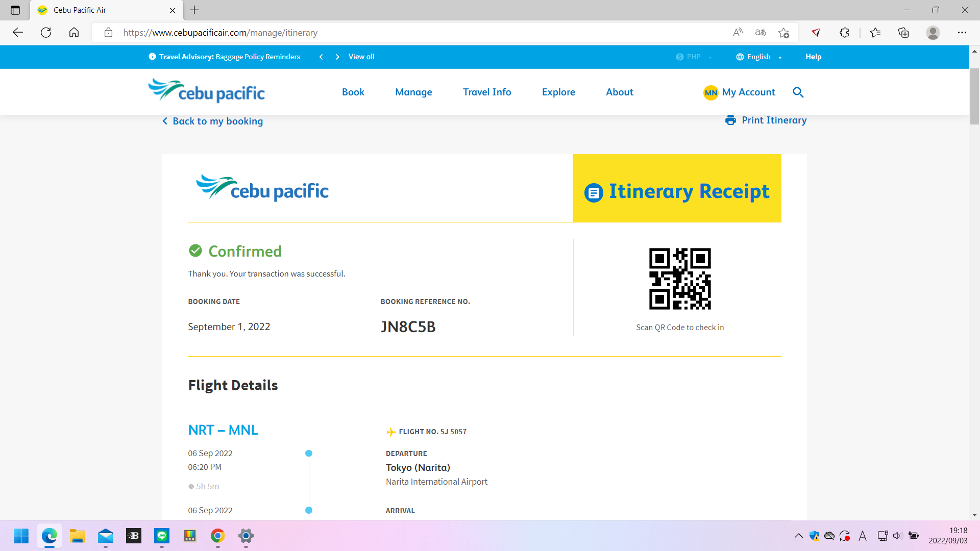Select the Cebu Pacific Air tab
The height and width of the screenshot is (551, 980).
pyautogui.click(x=106, y=10)
